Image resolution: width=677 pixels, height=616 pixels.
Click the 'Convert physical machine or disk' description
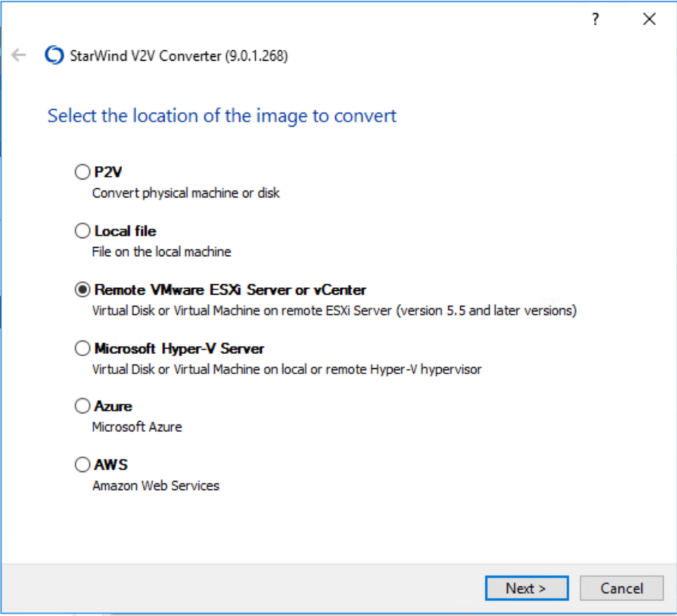click(186, 193)
